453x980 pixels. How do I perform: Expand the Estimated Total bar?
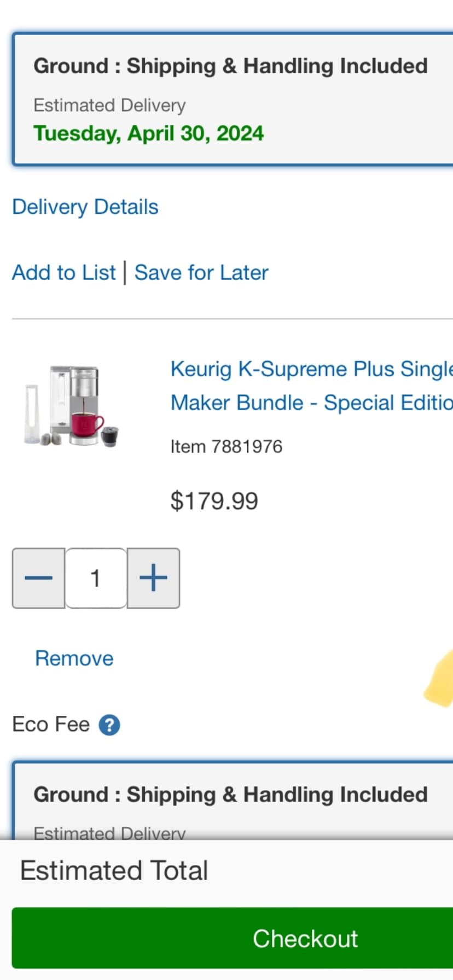point(226,871)
